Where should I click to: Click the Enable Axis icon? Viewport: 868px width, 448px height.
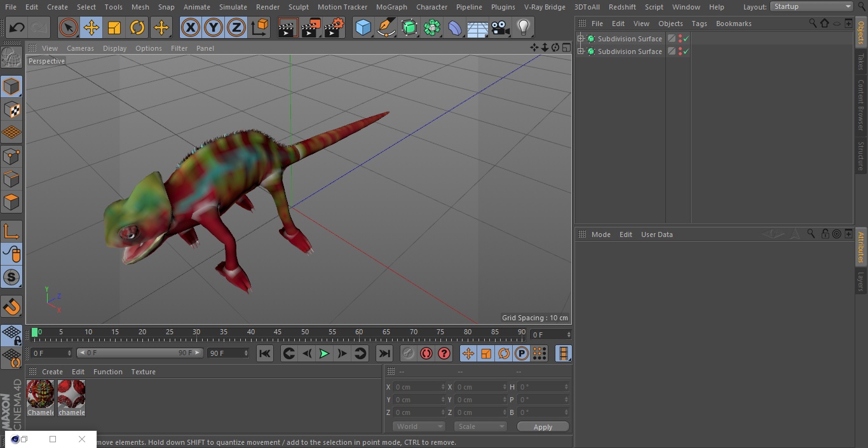11,232
